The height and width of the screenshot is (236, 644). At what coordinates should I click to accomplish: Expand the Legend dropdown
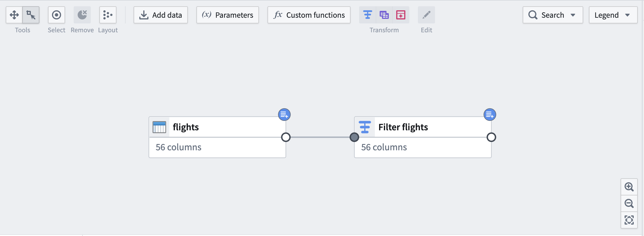point(613,15)
